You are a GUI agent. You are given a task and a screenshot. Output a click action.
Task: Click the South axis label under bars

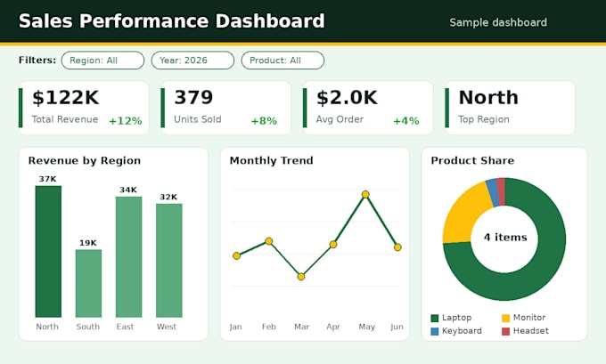87,327
